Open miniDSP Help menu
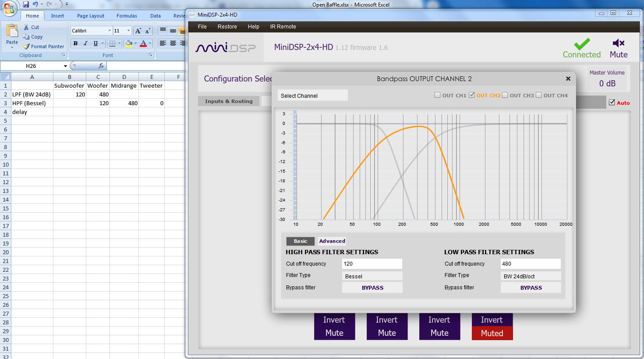This screenshot has height=359, width=644. tap(254, 27)
